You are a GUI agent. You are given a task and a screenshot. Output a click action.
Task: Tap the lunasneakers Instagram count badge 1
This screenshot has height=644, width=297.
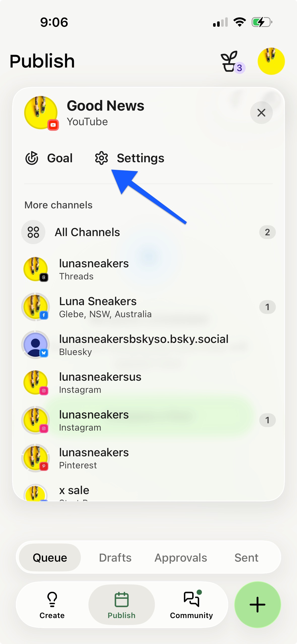point(267,420)
